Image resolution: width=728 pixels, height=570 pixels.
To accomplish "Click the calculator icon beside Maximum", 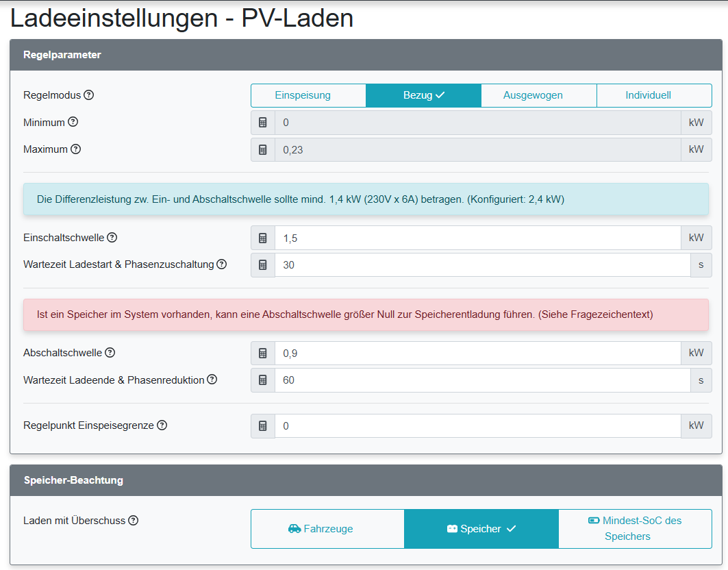I will coord(262,149).
